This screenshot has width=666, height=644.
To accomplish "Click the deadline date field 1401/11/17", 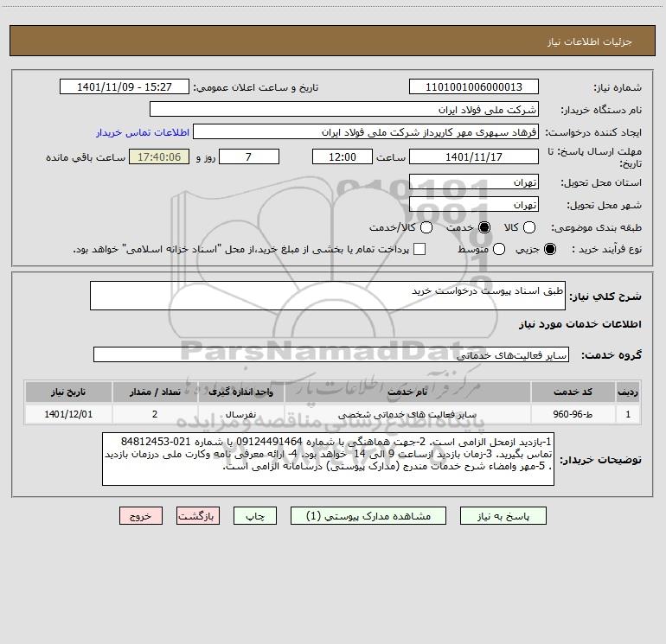I will (x=474, y=156).
